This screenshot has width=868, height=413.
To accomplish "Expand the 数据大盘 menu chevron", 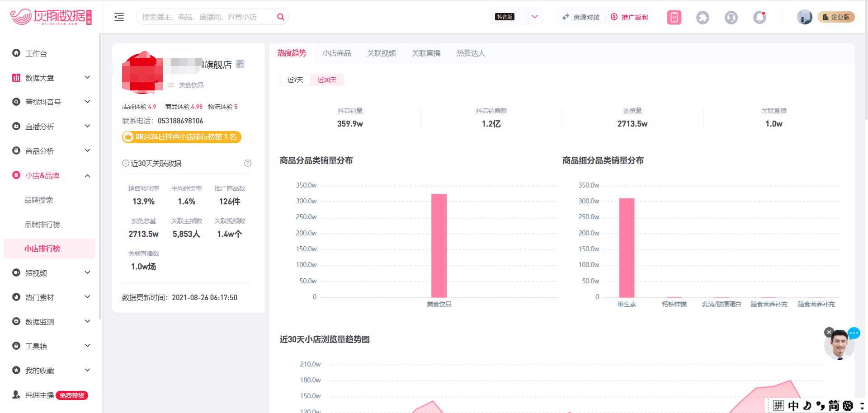I will pos(88,77).
